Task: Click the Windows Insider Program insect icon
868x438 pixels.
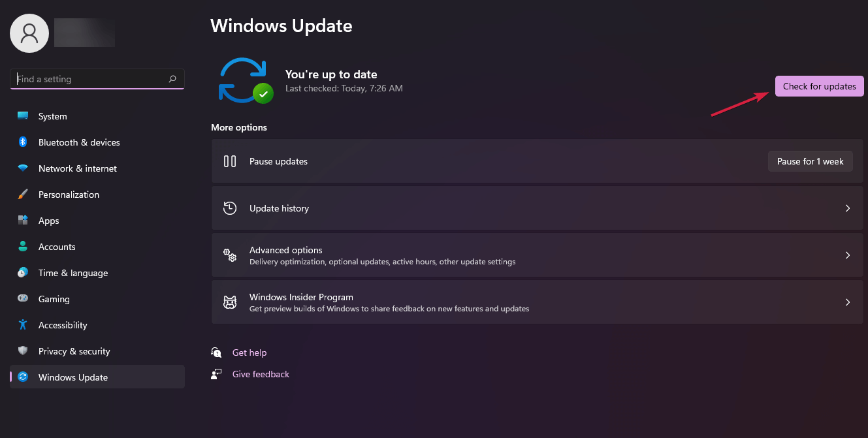Action: pos(229,302)
